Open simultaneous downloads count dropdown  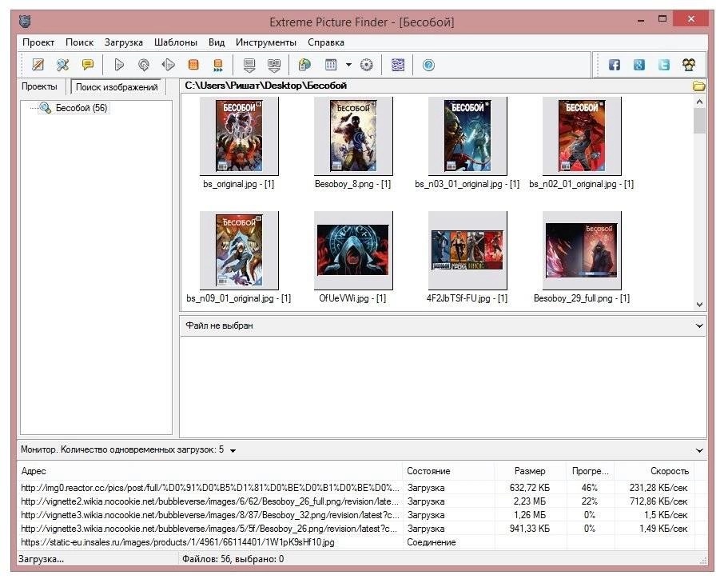[x=233, y=450]
